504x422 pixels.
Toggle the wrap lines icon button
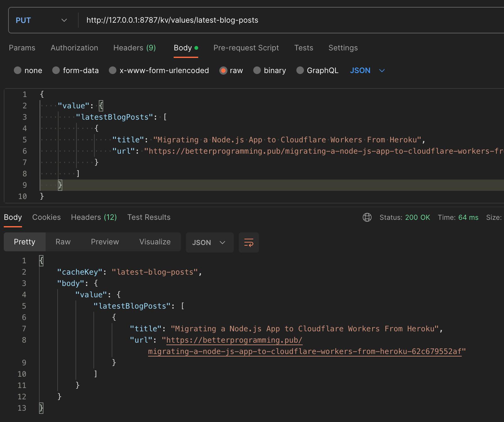tap(249, 242)
